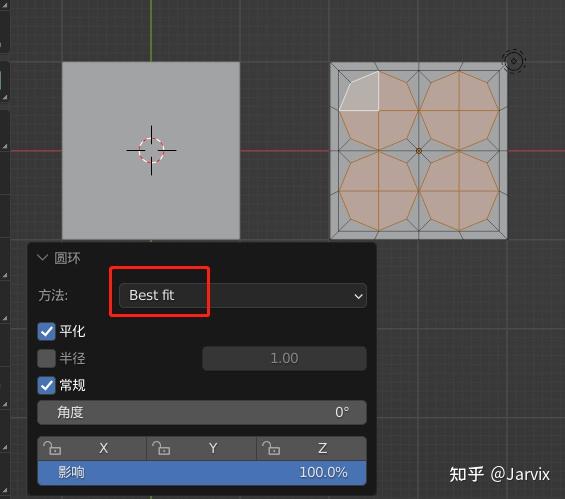Image resolution: width=565 pixels, height=499 pixels.
Task: Uncheck the 平化 checkbox
Action: coord(46,331)
